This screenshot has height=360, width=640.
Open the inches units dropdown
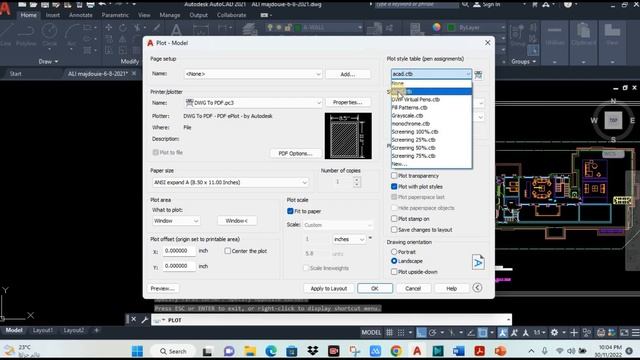(349, 239)
